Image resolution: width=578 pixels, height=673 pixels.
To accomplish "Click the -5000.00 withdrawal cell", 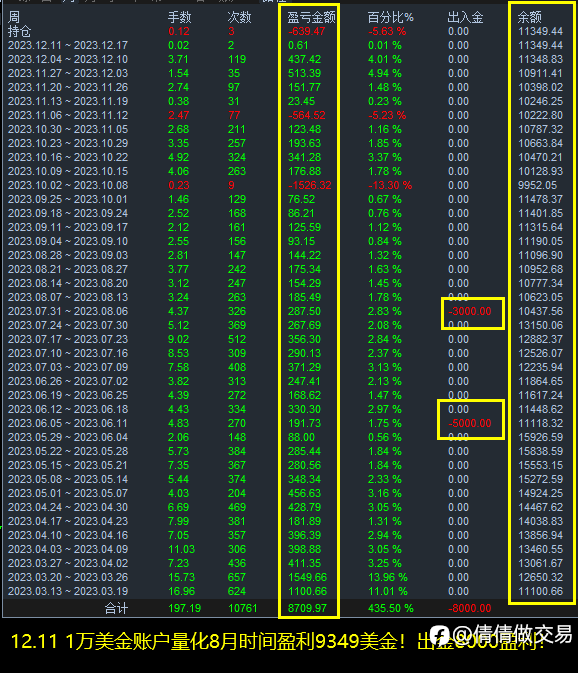I will [x=470, y=423].
